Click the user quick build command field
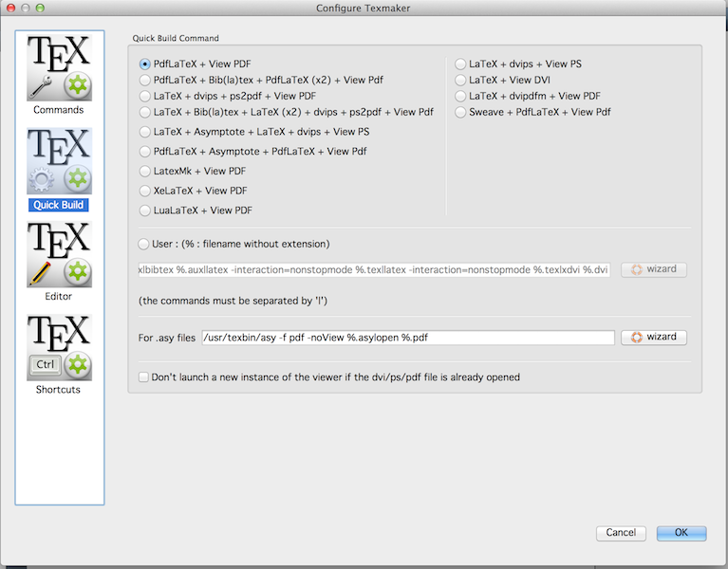Viewport: 728px width, 569px height. pos(374,270)
